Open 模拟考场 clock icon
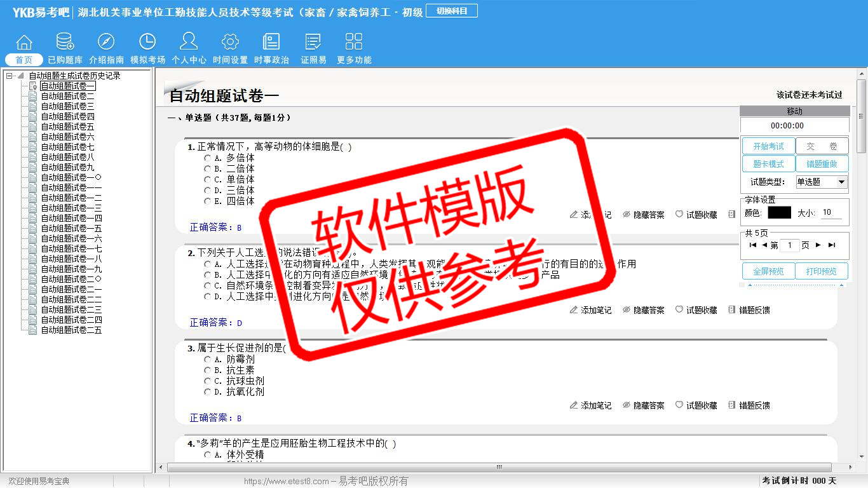 pos(147,43)
